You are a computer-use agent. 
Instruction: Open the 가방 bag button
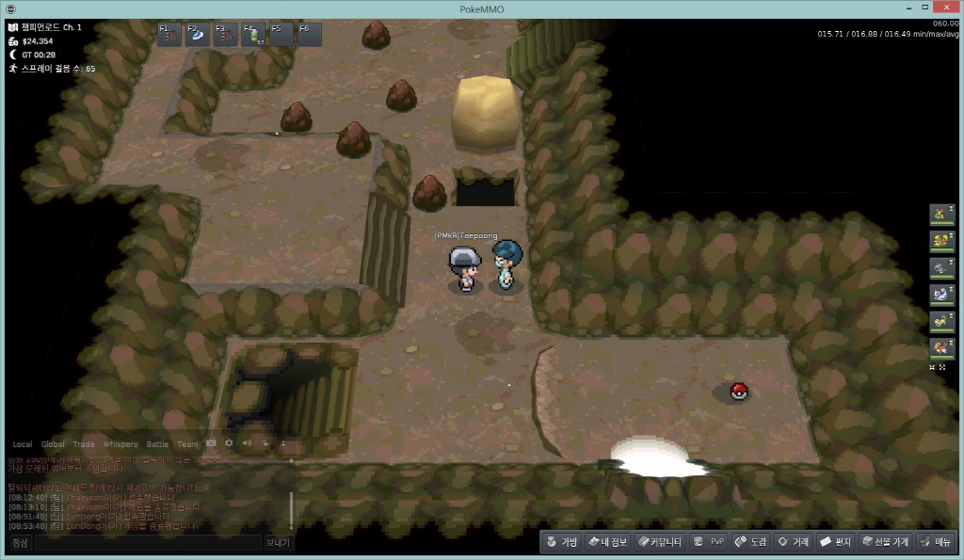point(561,542)
